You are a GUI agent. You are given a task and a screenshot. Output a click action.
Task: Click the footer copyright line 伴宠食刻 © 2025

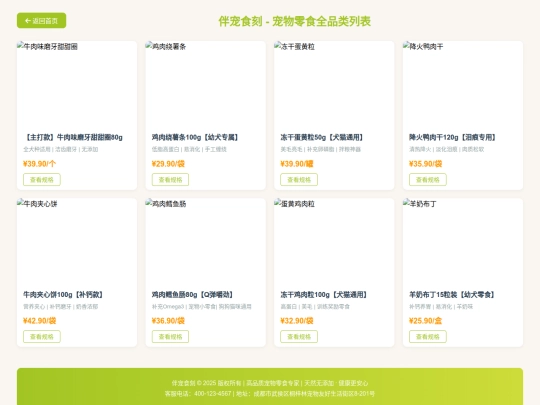(270, 383)
